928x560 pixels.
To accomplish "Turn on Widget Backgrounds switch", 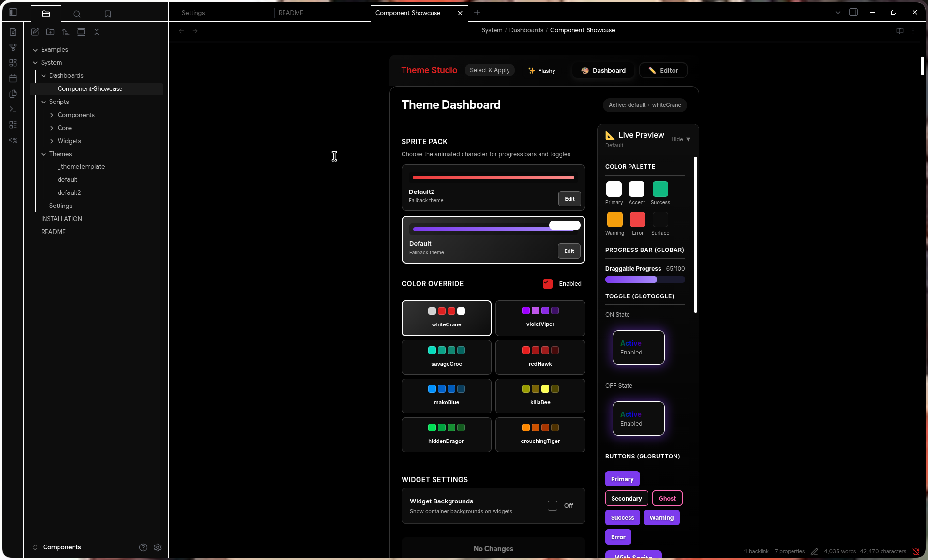I will (552, 505).
